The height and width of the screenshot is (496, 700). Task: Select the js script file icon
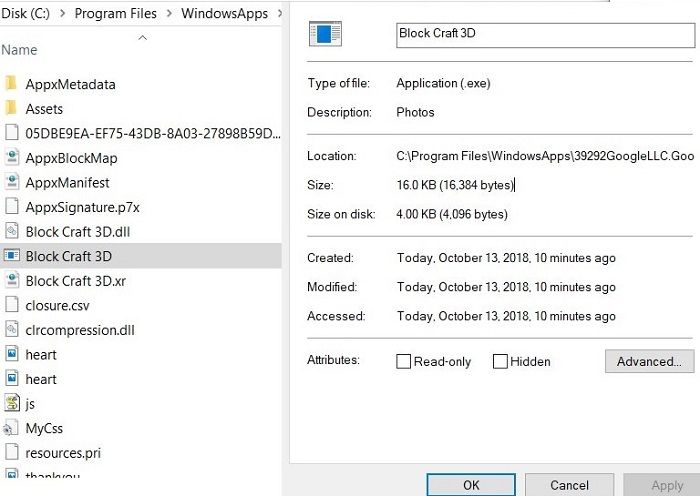point(12,404)
